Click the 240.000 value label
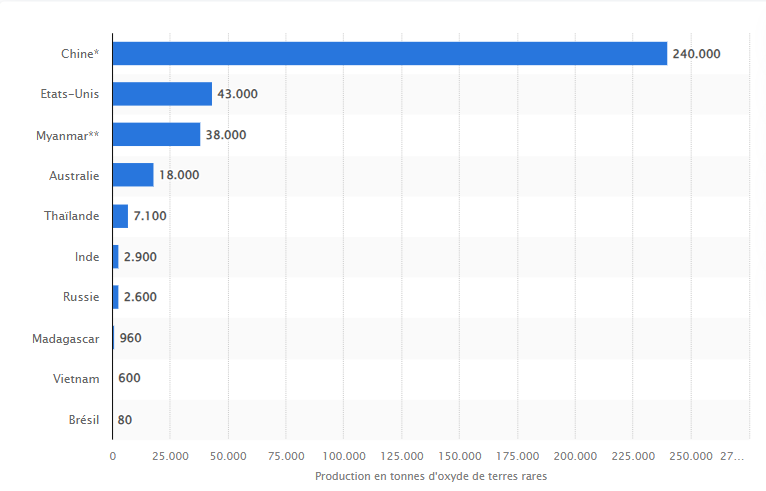 pyautogui.click(x=696, y=54)
